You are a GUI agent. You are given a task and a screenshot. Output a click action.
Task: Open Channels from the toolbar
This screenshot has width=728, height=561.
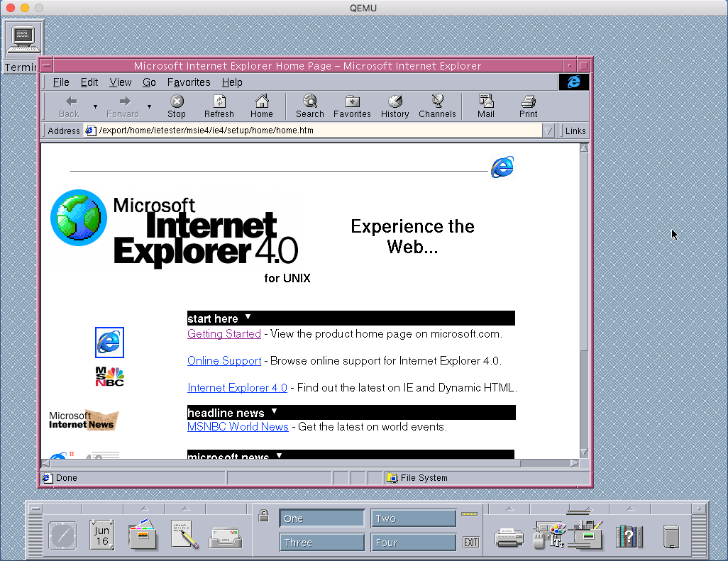[x=437, y=106]
